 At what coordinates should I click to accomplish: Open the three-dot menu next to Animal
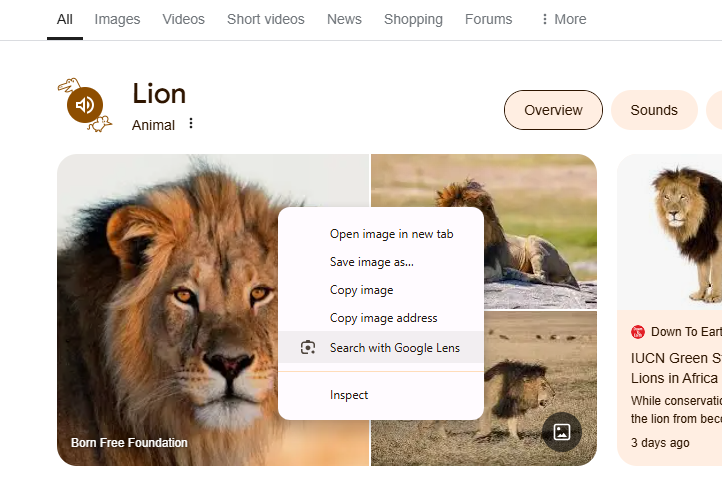(191, 123)
